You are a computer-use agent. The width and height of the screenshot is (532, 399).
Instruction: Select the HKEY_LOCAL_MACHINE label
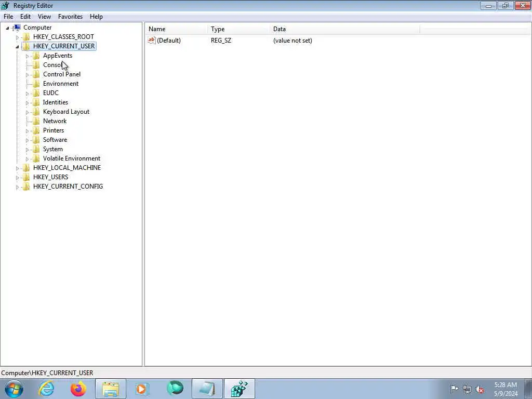click(67, 168)
